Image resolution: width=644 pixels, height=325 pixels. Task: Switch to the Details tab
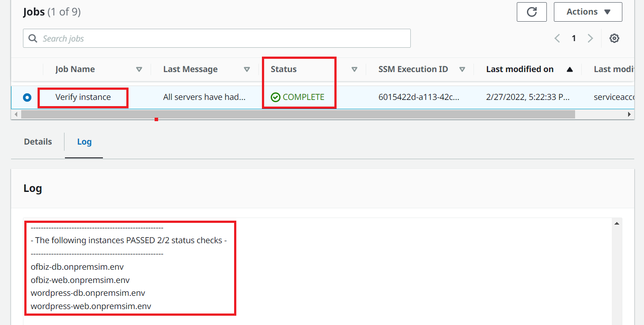[38, 142]
